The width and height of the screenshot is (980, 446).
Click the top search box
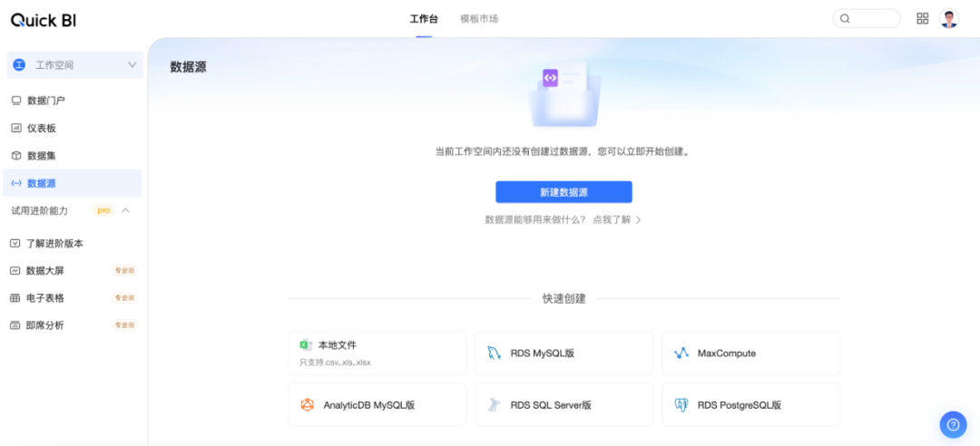tap(867, 19)
